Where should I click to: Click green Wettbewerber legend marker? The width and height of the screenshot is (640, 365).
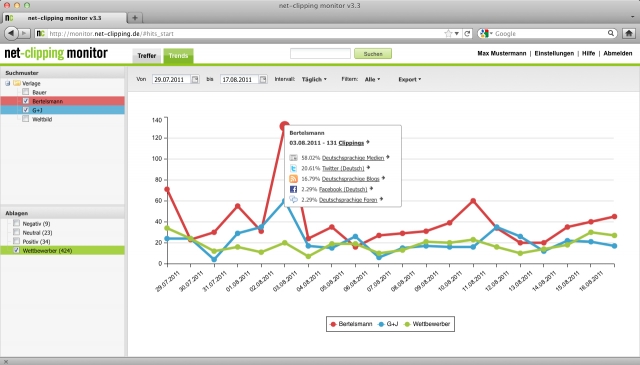pyautogui.click(x=407, y=324)
